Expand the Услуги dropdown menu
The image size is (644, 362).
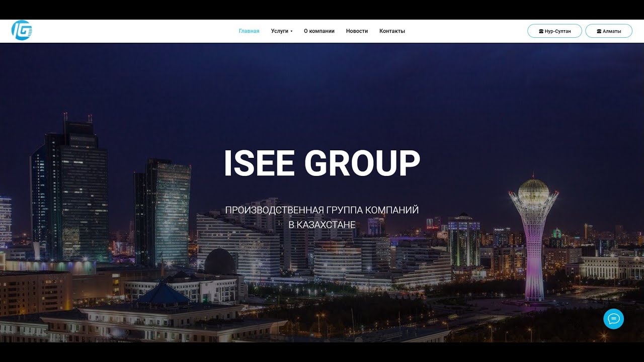pos(282,31)
